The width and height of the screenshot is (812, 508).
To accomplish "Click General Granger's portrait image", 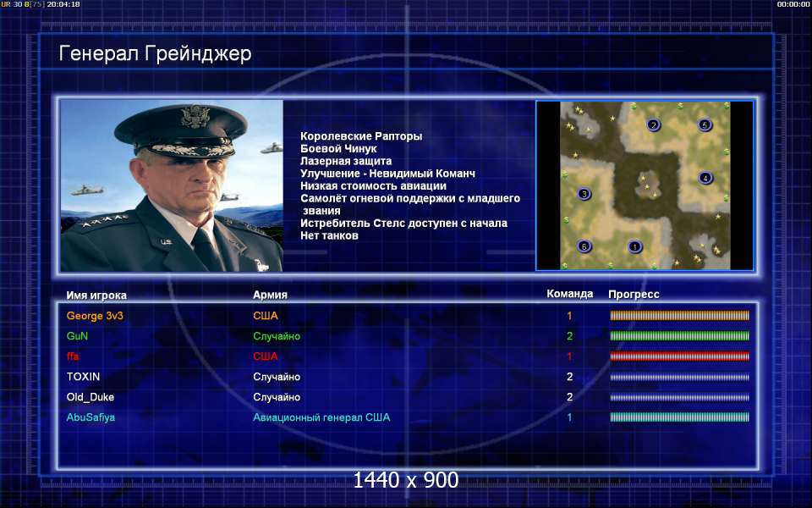I will 172,185.
